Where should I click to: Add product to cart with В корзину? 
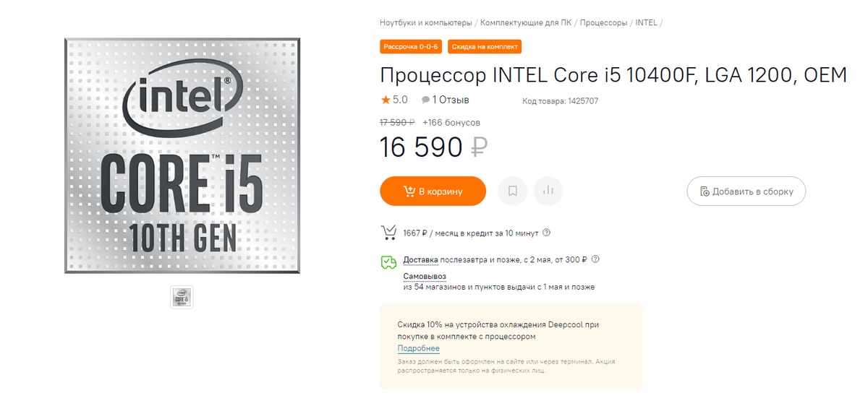point(433,191)
